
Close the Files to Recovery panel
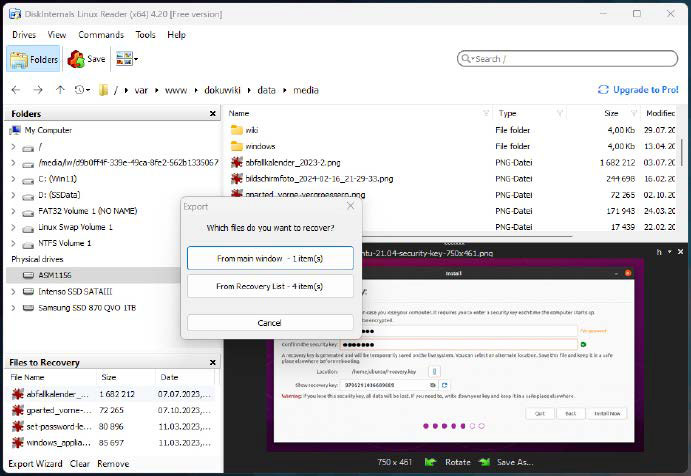pyautogui.click(x=213, y=362)
